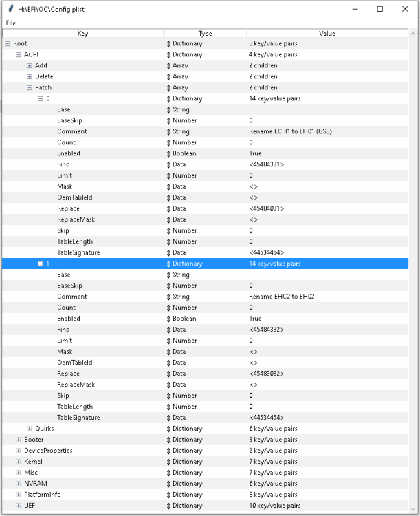Click the scrollbar down arrow
The width and height of the screenshot is (420, 516).
[x=413, y=509]
